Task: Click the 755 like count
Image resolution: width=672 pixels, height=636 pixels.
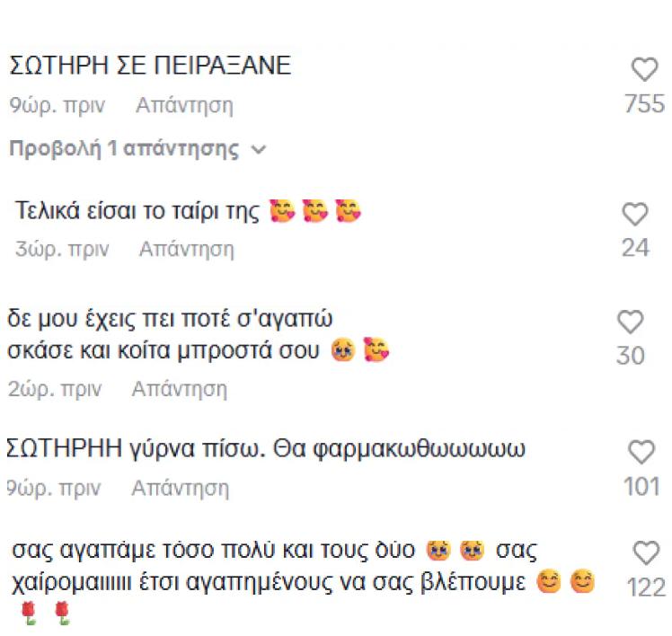Action: tap(644, 104)
